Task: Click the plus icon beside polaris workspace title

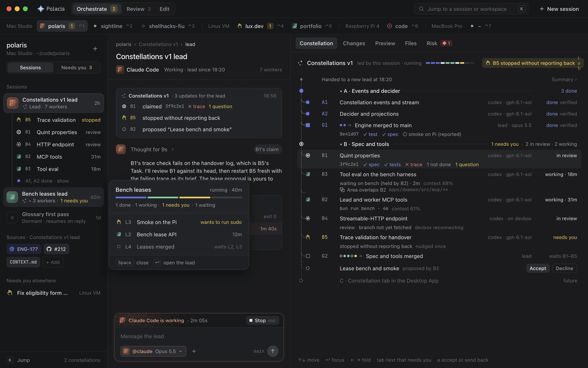Action: tap(95, 49)
